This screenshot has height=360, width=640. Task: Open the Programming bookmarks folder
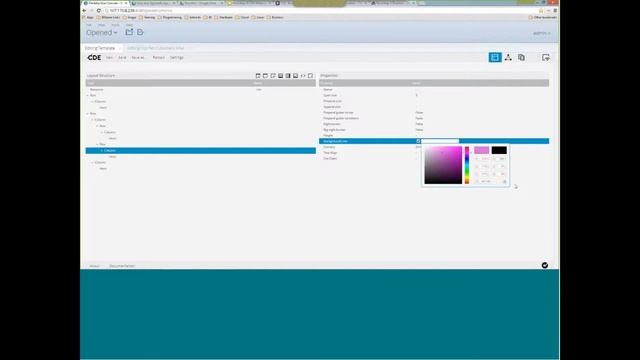click(169, 18)
